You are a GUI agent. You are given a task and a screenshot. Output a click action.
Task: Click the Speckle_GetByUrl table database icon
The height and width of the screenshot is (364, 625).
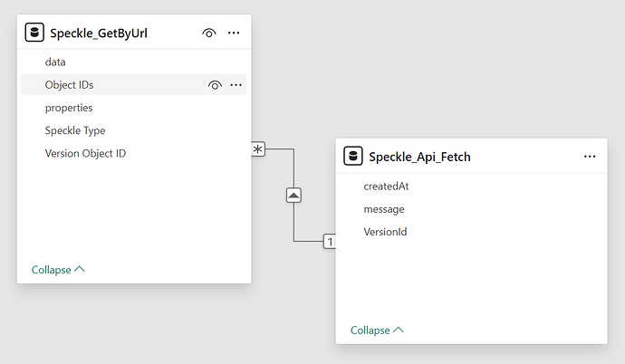[34, 33]
